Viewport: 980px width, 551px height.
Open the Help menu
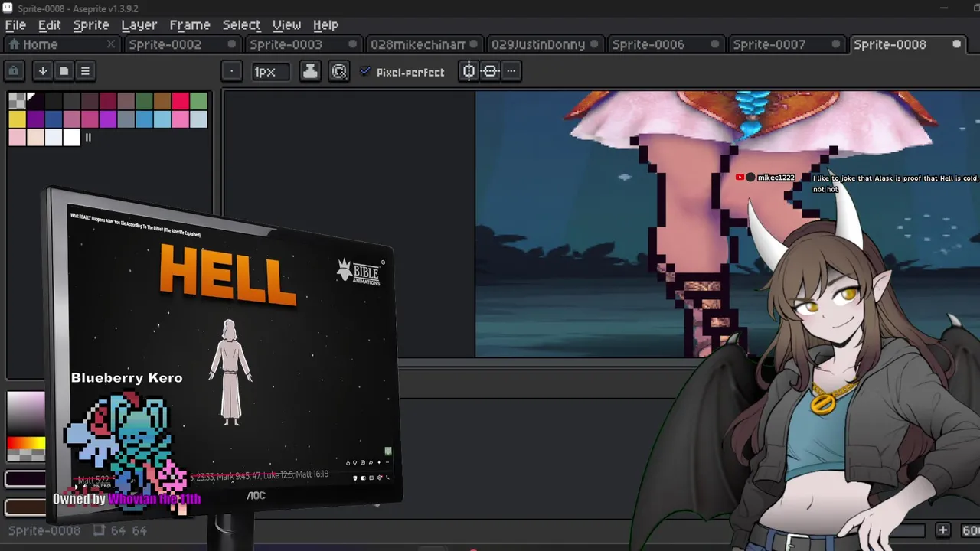[325, 24]
